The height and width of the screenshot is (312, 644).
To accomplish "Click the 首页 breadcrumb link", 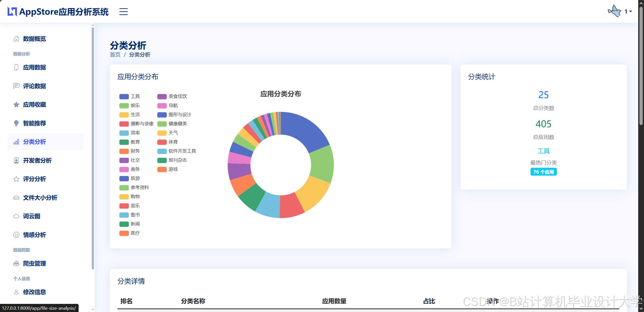I will click(x=115, y=55).
